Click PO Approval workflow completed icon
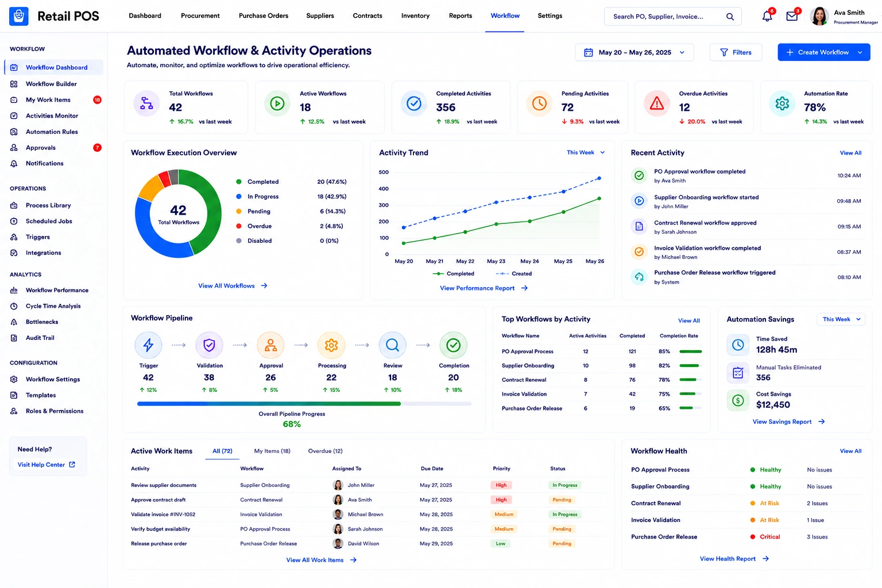 pos(639,176)
